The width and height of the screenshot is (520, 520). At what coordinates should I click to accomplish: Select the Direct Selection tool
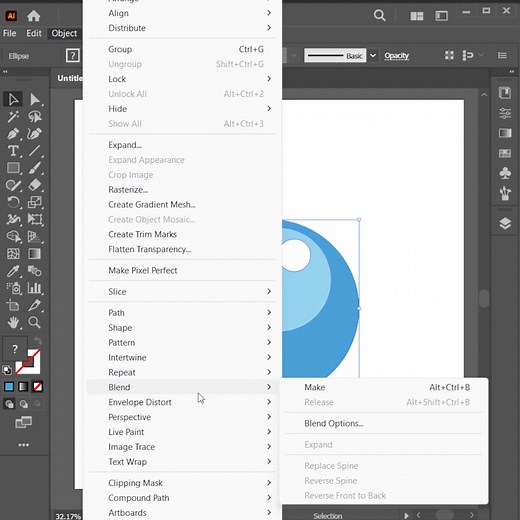(x=34, y=99)
